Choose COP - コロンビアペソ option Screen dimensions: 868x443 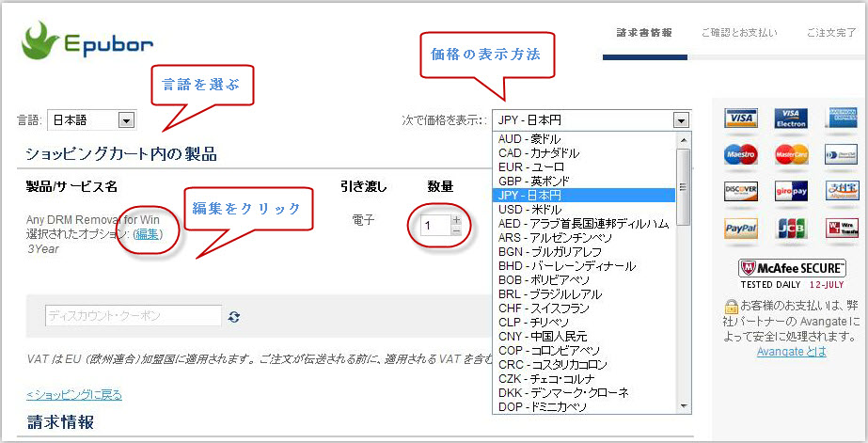pyautogui.click(x=585, y=350)
